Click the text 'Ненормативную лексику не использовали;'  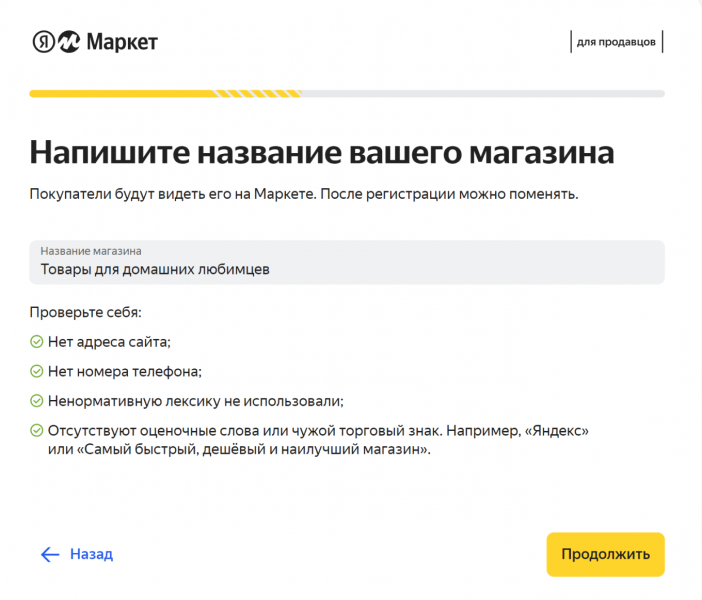[x=196, y=401]
